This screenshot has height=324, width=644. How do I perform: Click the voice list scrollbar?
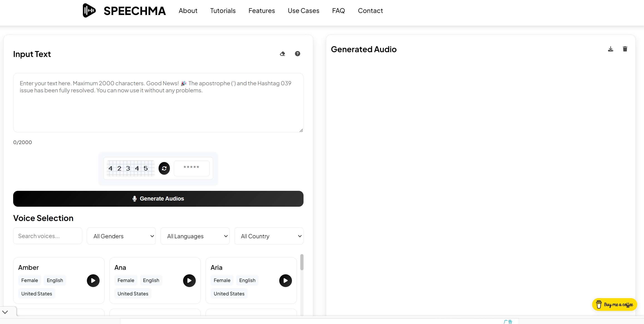click(x=302, y=263)
